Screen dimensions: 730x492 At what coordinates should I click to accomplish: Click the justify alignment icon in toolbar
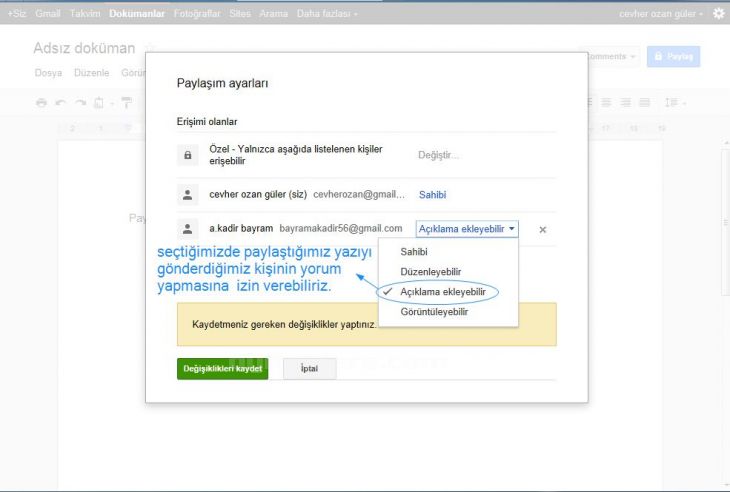point(646,102)
